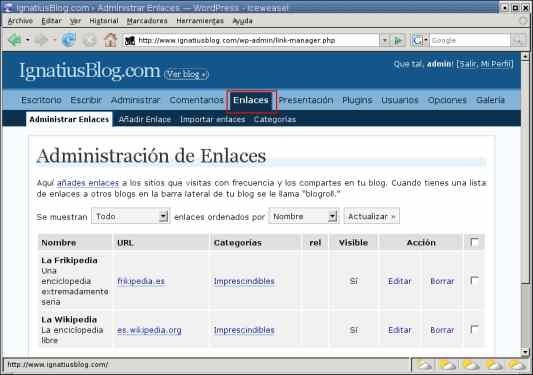The image size is (533, 375).
Task: Click the 'Visible' column header
Action: 354,243
